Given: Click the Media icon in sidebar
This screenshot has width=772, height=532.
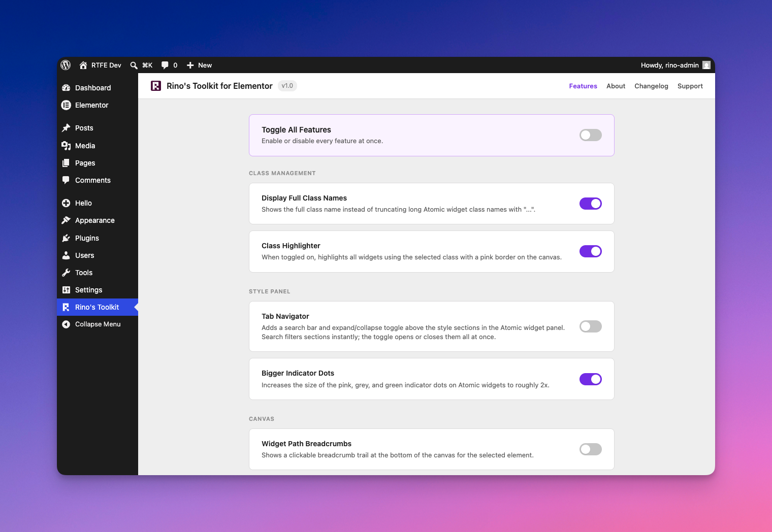Looking at the screenshot, I should click(66, 146).
